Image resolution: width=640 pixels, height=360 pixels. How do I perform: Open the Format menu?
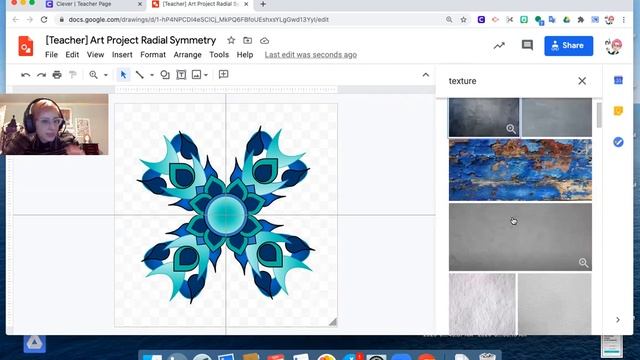[x=153, y=55]
